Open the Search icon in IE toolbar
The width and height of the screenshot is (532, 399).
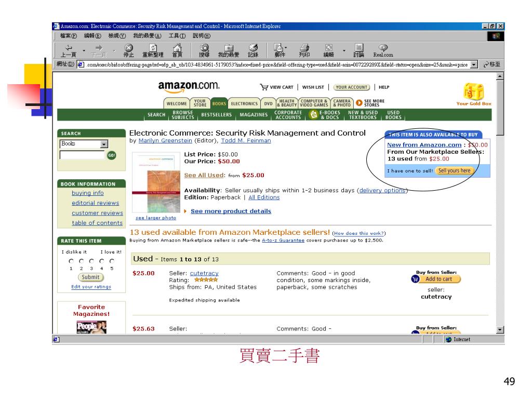coord(204,48)
